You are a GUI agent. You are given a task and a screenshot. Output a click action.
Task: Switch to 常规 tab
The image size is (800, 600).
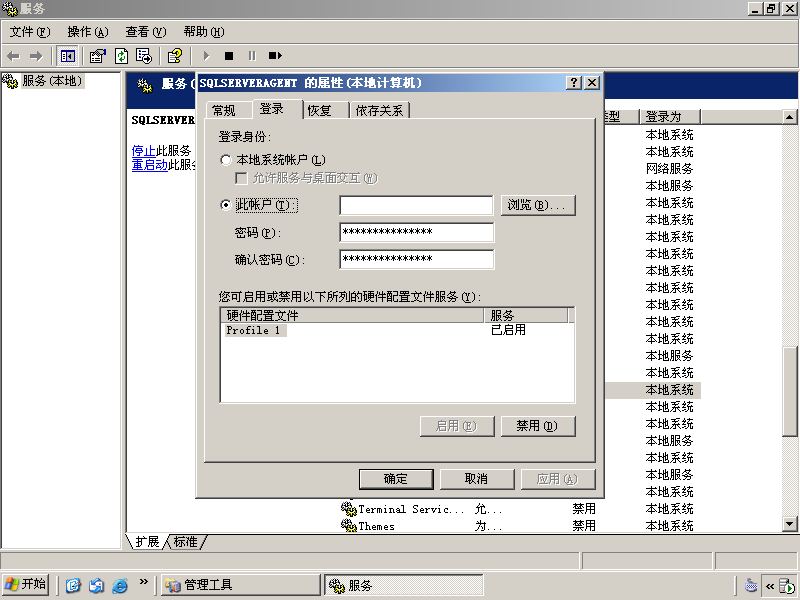(229, 110)
